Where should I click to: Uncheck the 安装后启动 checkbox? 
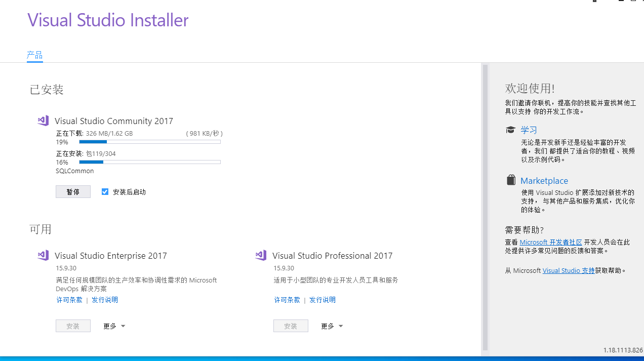[105, 191]
